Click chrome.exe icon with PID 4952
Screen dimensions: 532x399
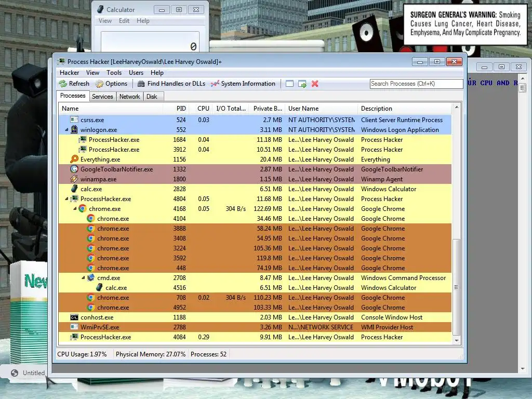(x=90, y=307)
